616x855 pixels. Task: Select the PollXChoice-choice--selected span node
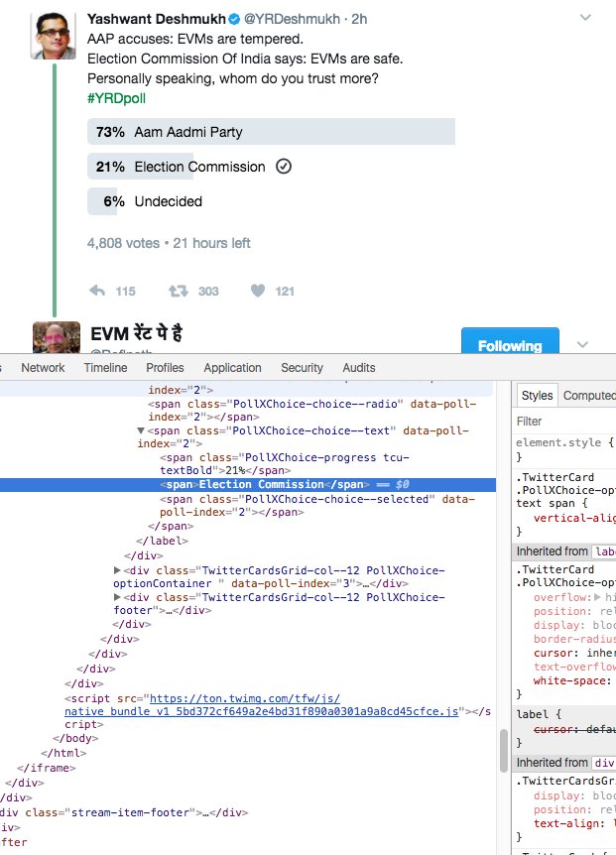pos(317,506)
